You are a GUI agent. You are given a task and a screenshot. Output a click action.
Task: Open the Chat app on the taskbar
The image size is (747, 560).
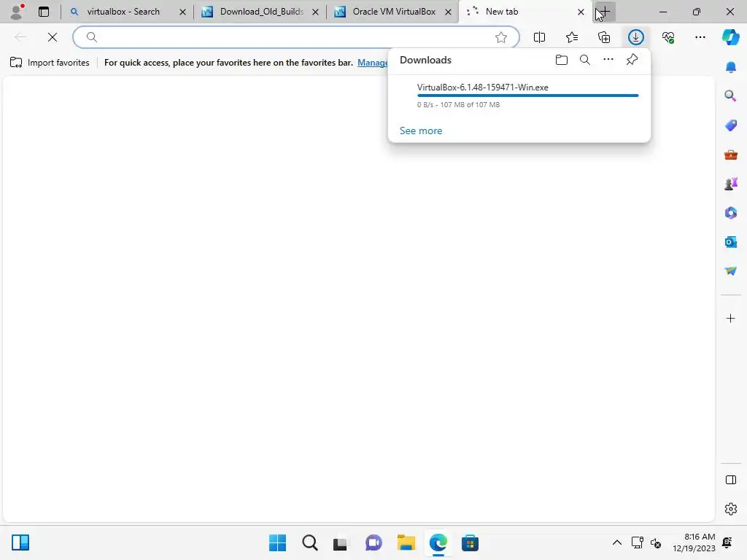tap(373, 542)
